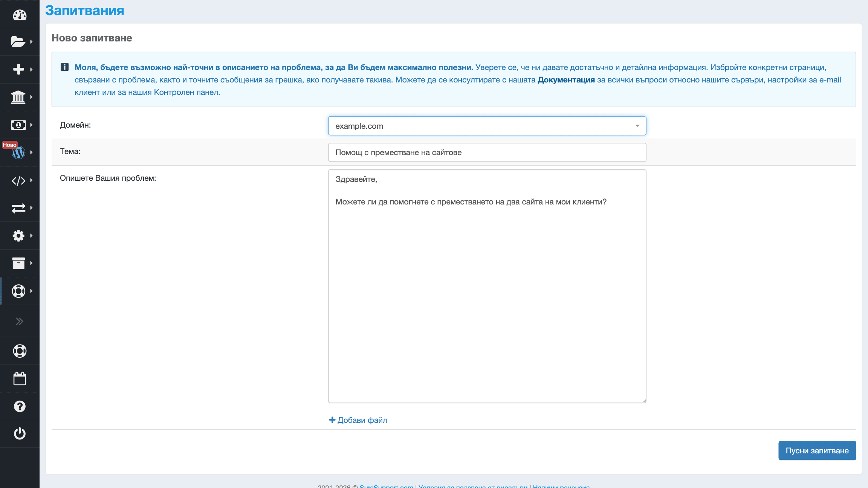
Task: Open the Домейн dropdown showing example.com
Action: [x=487, y=126]
